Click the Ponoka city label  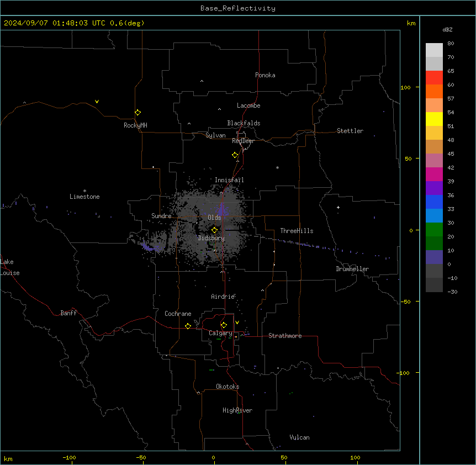click(x=265, y=75)
